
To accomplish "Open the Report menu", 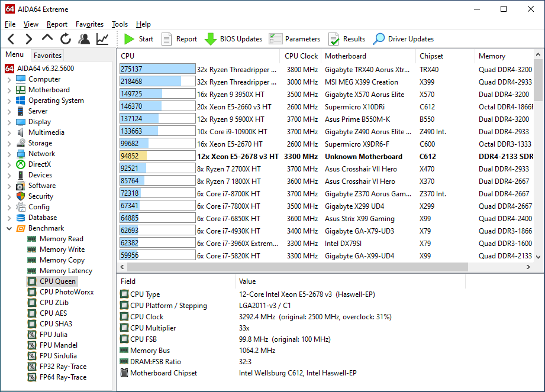I will click(57, 24).
